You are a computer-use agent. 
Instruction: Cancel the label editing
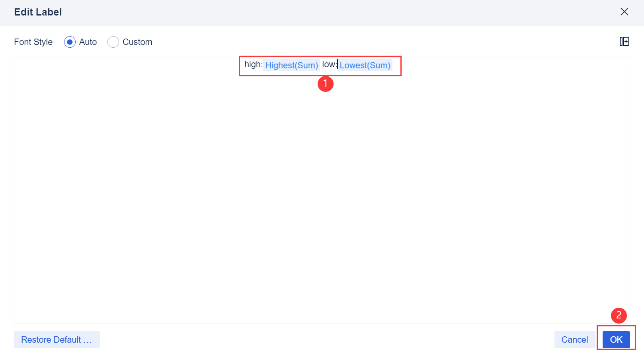(x=574, y=339)
